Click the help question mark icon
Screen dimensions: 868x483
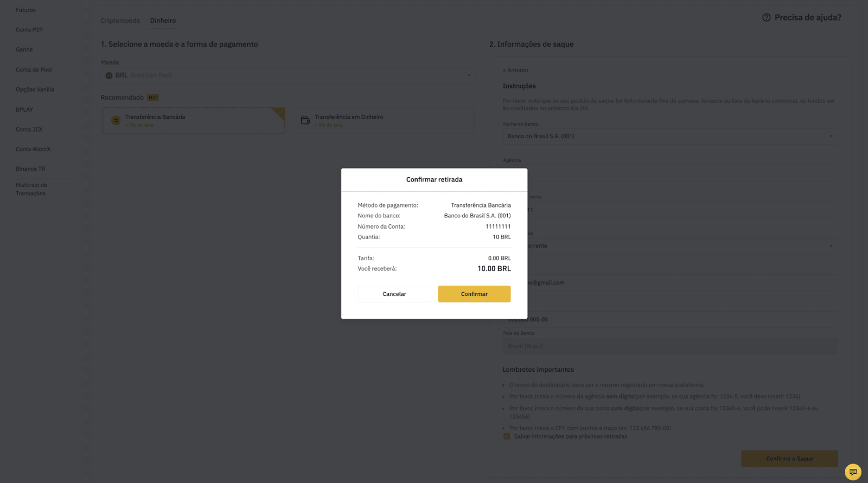[766, 17]
